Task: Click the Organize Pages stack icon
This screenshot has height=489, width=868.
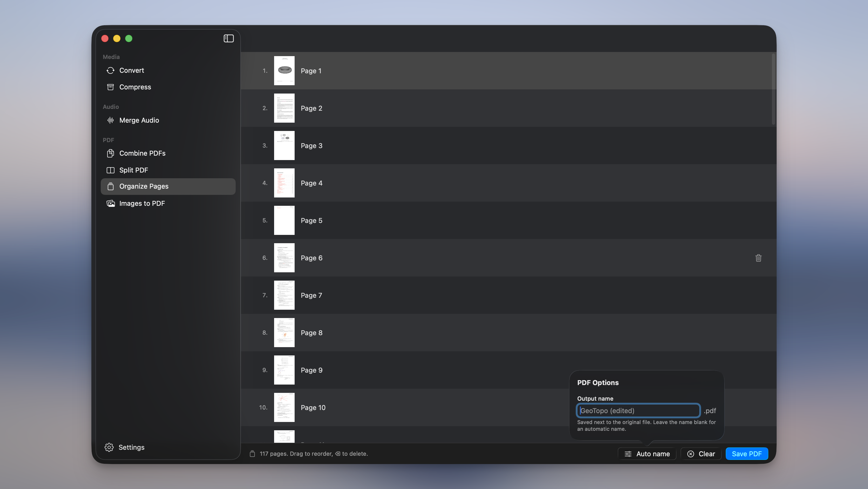Action: tap(111, 186)
